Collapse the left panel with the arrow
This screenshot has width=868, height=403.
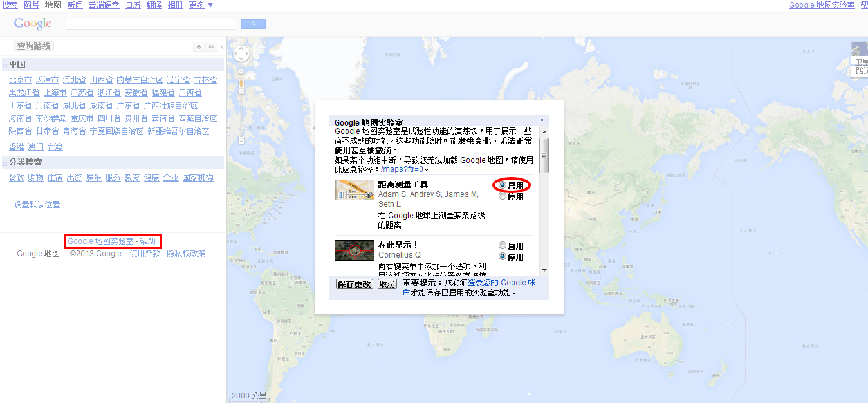(x=222, y=46)
